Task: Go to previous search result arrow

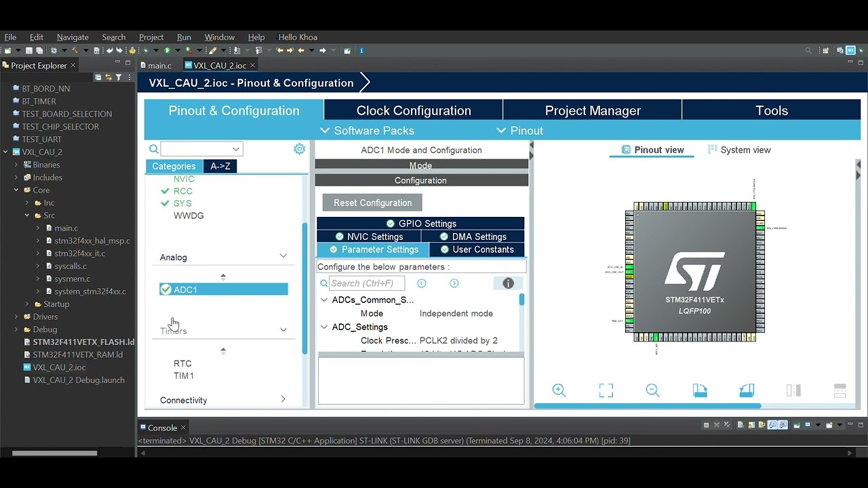Action: point(421,283)
